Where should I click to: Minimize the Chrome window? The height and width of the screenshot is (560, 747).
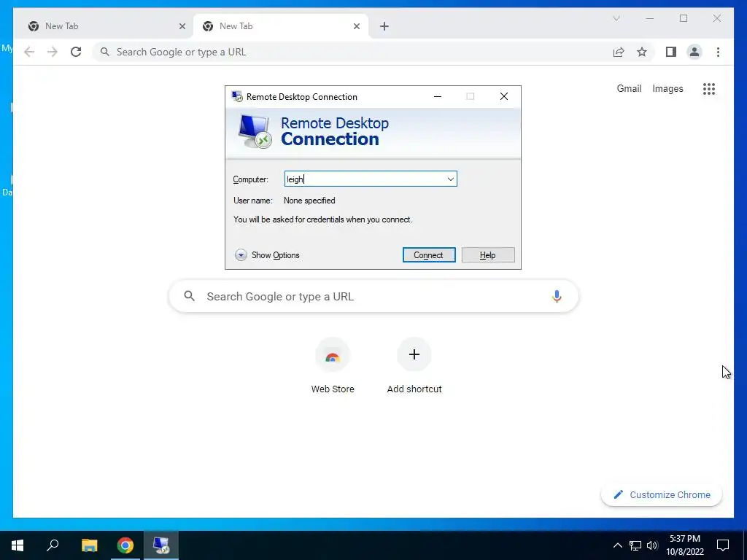pyautogui.click(x=649, y=18)
